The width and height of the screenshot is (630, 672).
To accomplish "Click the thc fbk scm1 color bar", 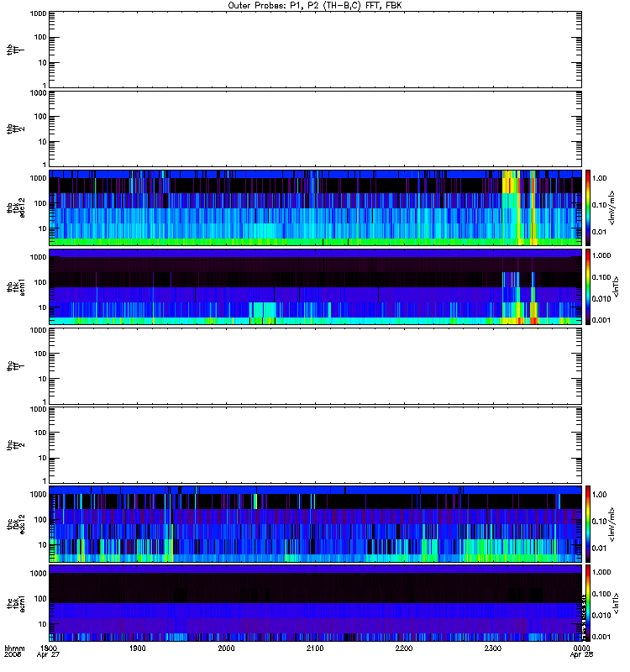I will pyautogui.click(x=588, y=603).
